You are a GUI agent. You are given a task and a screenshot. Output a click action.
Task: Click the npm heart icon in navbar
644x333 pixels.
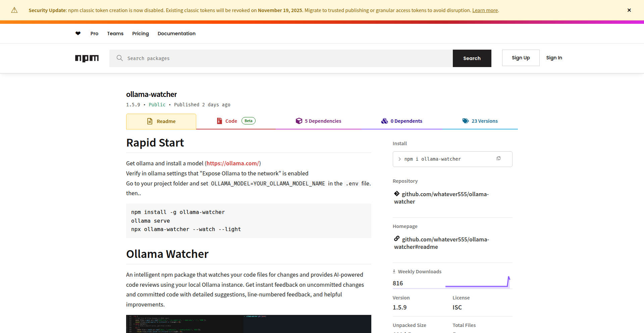[78, 34]
